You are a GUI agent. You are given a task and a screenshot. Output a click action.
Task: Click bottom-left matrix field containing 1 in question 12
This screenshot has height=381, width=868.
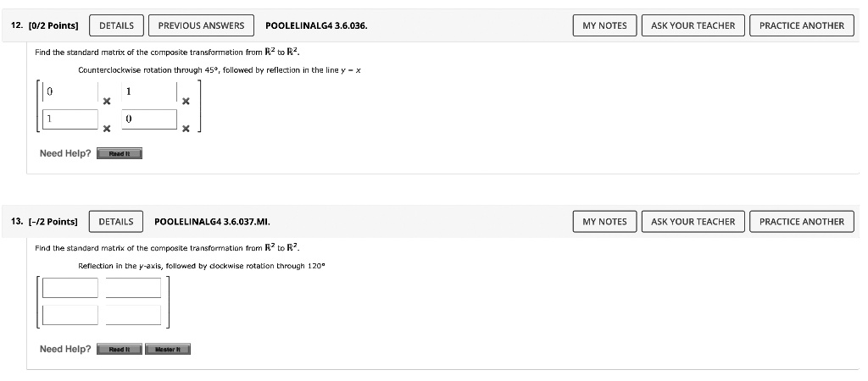point(70,119)
